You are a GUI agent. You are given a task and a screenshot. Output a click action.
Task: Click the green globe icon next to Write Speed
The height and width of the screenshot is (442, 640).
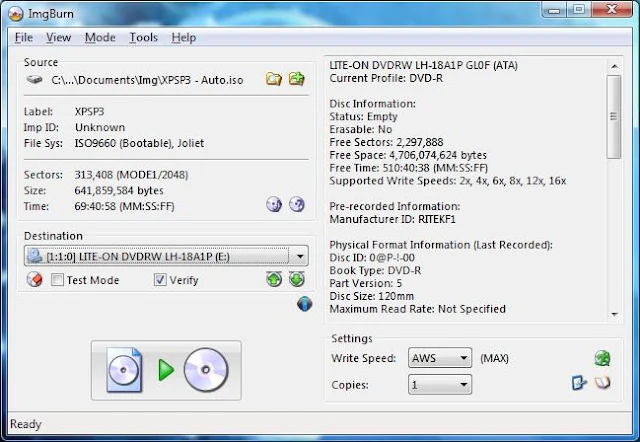pos(602,358)
